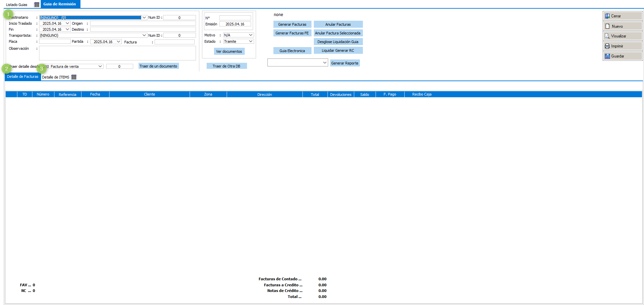The height and width of the screenshot is (305, 644).
Task: Switch to the Listado Guias tab
Action: pyautogui.click(x=17, y=5)
